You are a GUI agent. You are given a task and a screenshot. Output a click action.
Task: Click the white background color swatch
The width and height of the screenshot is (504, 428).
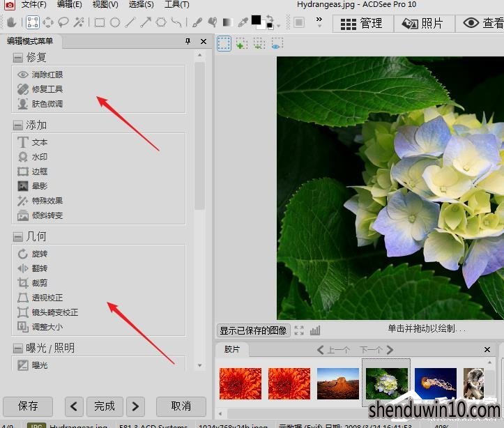pyautogui.click(x=263, y=26)
